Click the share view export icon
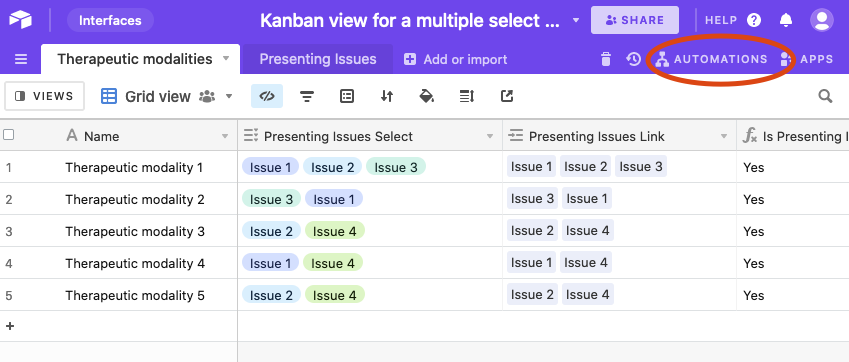The image size is (849, 362). coord(507,96)
